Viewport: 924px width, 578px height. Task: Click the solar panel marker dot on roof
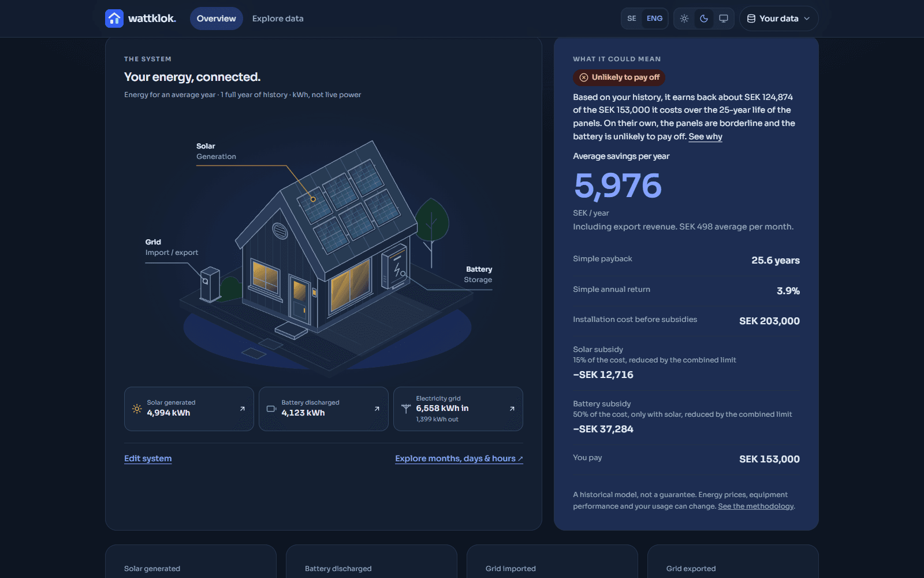click(x=313, y=199)
